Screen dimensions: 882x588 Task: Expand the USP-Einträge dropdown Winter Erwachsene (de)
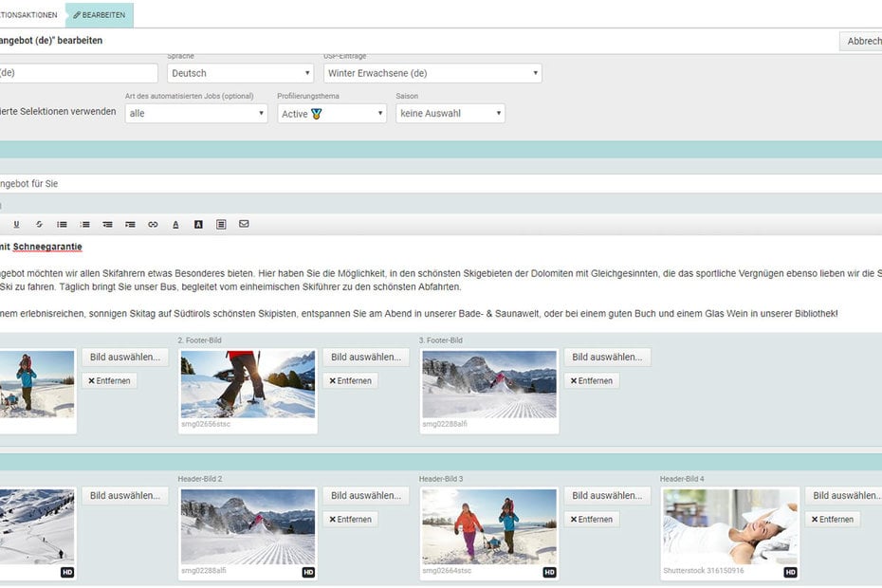[x=432, y=73]
